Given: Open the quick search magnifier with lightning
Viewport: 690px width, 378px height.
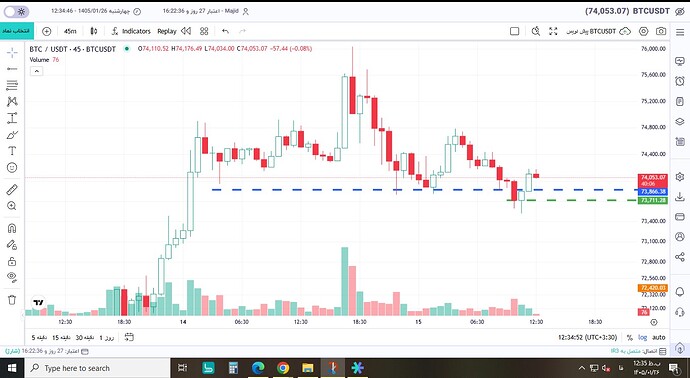Looking at the screenshot, I should (x=536, y=31).
